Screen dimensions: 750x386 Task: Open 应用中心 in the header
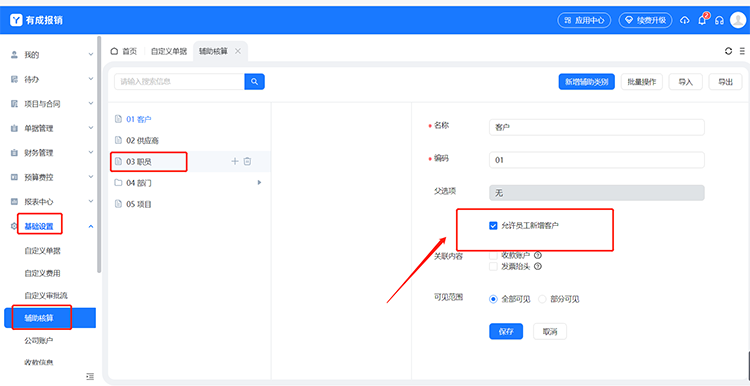[x=585, y=20]
